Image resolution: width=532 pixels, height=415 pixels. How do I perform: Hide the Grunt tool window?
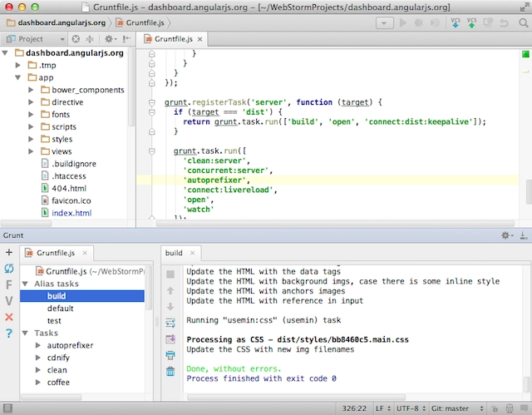(x=524, y=235)
